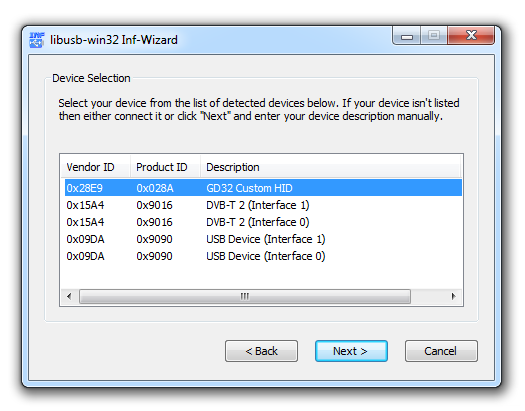Minimize the Inf-Wizard window
The image size is (525, 411).
click(x=407, y=35)
